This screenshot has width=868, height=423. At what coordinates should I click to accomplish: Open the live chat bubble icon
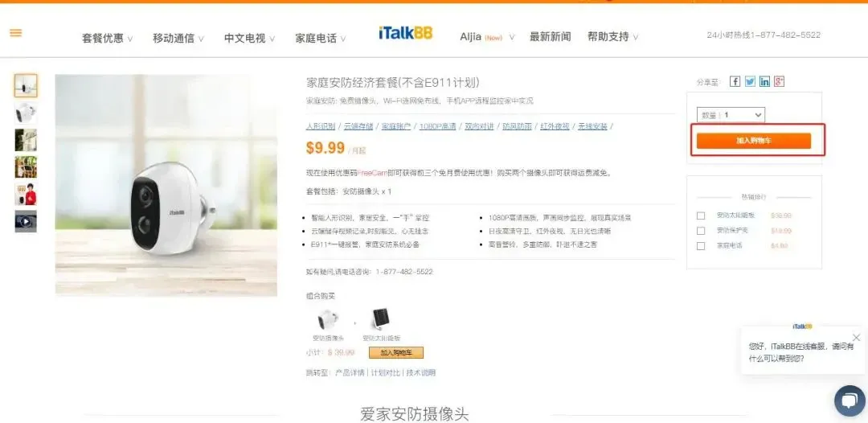[x=850, y=400]
